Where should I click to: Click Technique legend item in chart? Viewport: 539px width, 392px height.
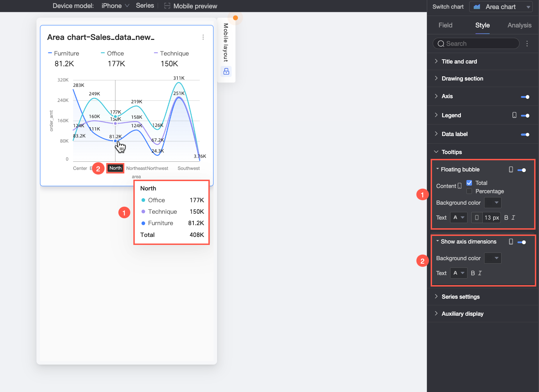(172, 53)
